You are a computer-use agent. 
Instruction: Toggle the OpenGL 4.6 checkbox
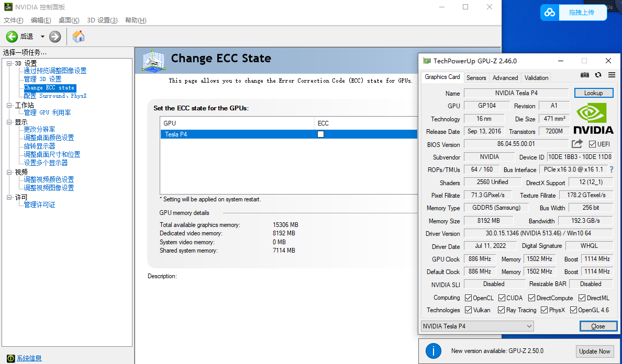573,310
